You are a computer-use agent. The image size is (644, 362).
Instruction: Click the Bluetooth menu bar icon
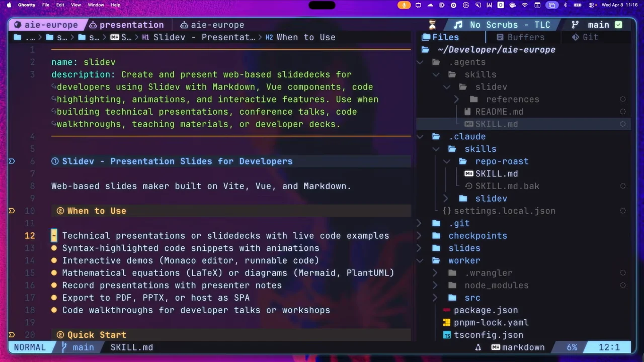coord(565,5)
